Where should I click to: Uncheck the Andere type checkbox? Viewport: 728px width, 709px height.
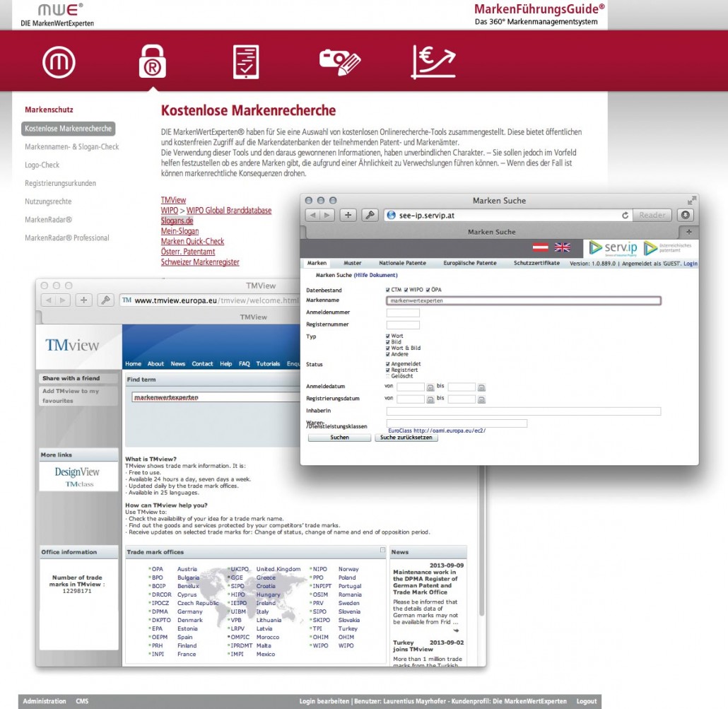pyautogui.click(x=388, y=354)
